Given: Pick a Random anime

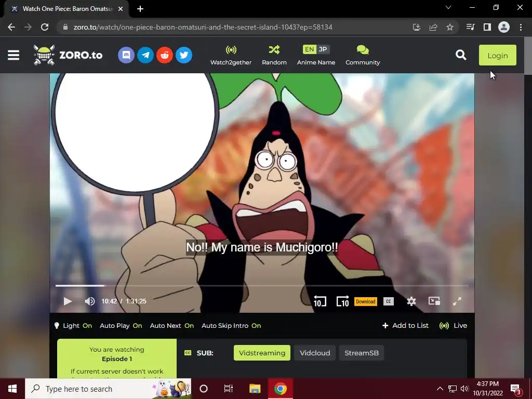Looking at the screenshot, I should pyautogui.click(x=274, y=55).
